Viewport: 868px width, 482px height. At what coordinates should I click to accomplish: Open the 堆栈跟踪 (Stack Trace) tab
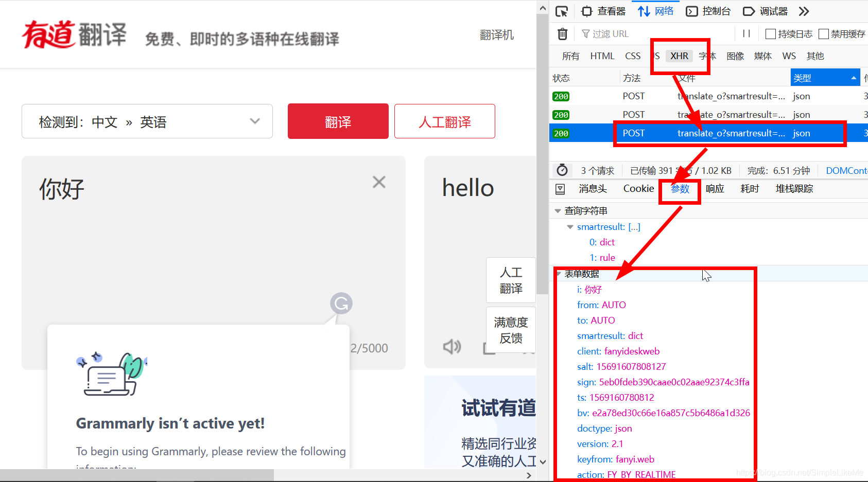click(794, 189)
